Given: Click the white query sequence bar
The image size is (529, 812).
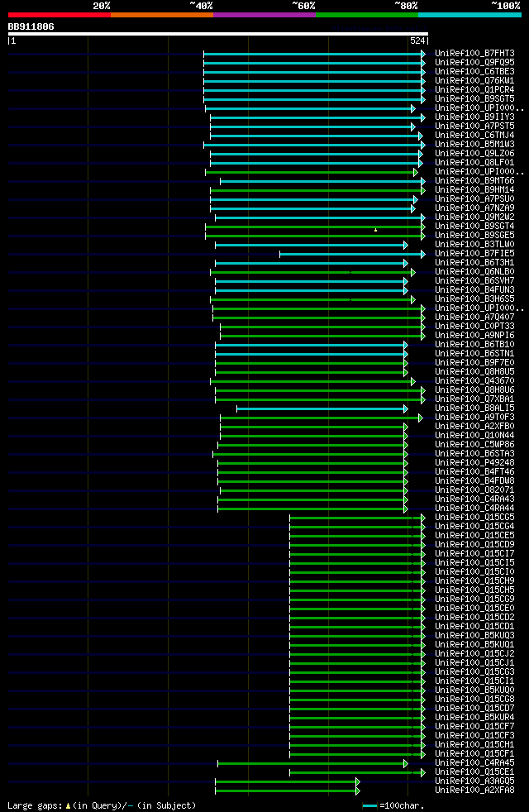Looking at the screenshot, I should pos(218,34).
